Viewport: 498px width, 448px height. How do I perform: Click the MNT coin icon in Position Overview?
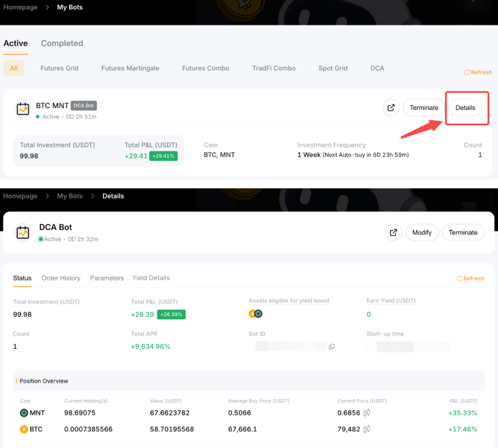click(24, 413)
